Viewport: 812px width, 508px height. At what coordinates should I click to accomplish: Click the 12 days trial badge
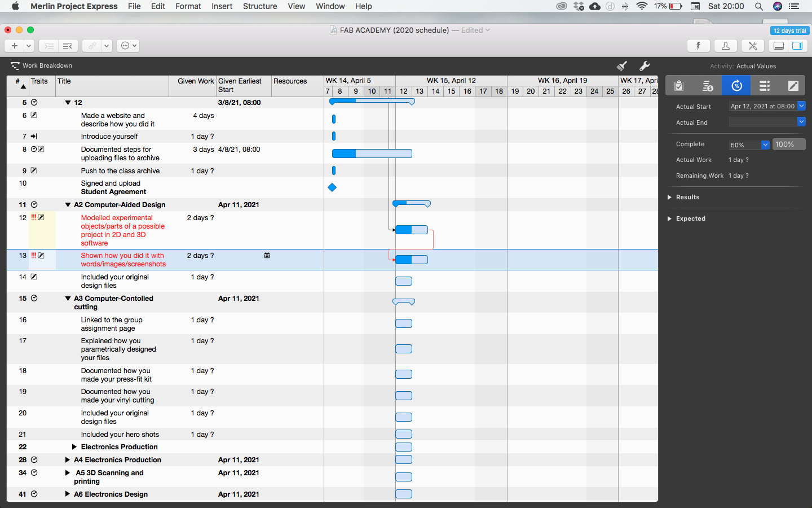tap(789, 30)
